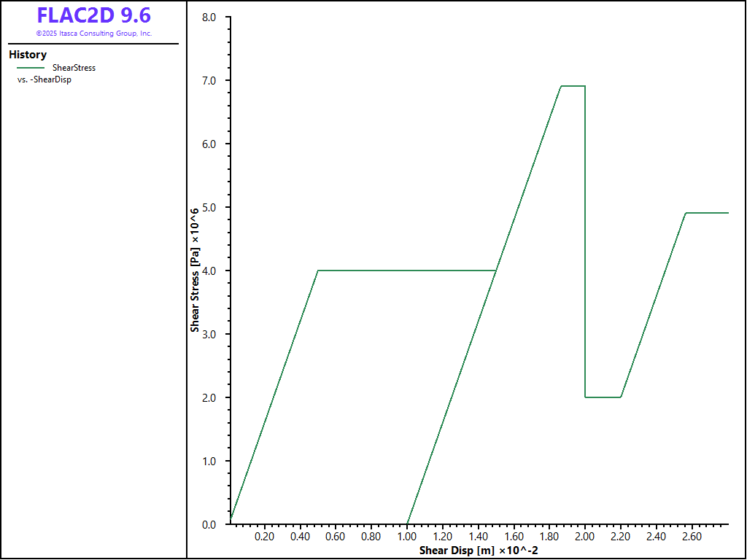The image size is (747, 560).
Task: Click the vertical stress drop at 2.00 displacement
Action: pos(585,241)
